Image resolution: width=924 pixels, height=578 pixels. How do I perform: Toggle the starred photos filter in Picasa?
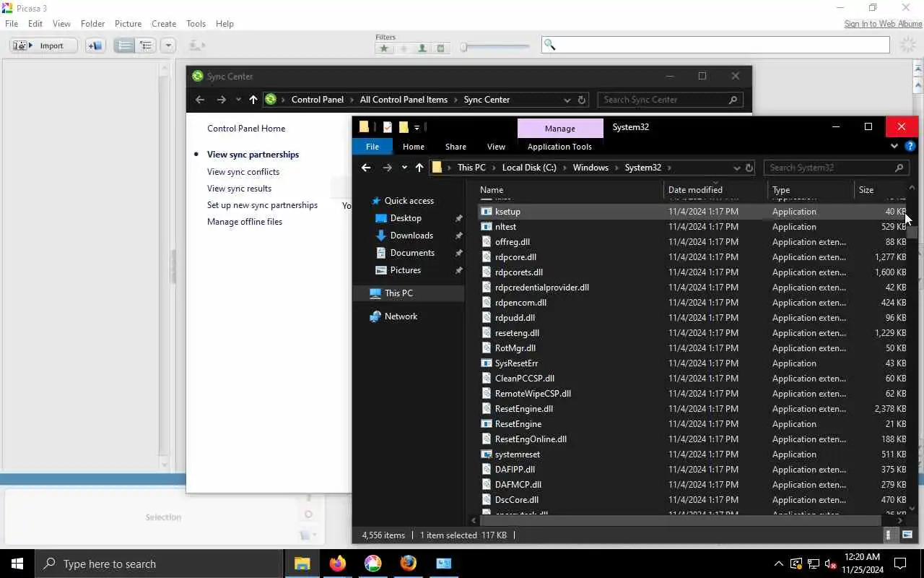384,48
